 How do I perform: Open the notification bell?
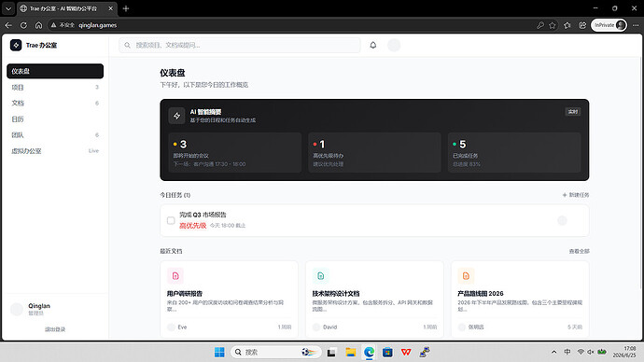coord(373,45)
